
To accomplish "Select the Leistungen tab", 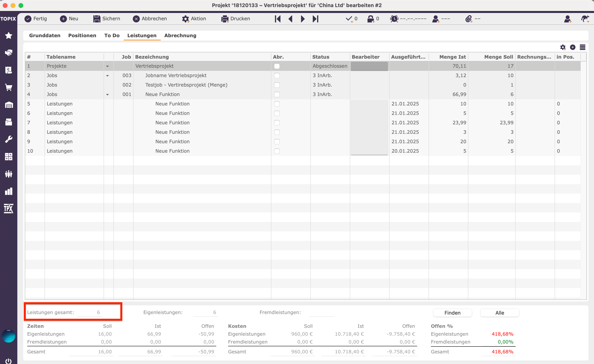I will click(x=142, y=35).
